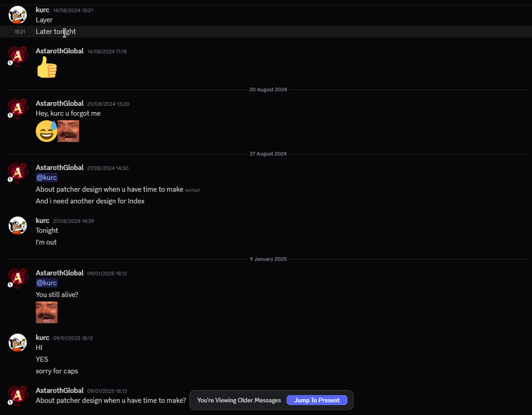The image size is (532, 415).
Task: Click the AstarothGlobal username at 14/08/2024 17:15
Action: tap(60, 51)
